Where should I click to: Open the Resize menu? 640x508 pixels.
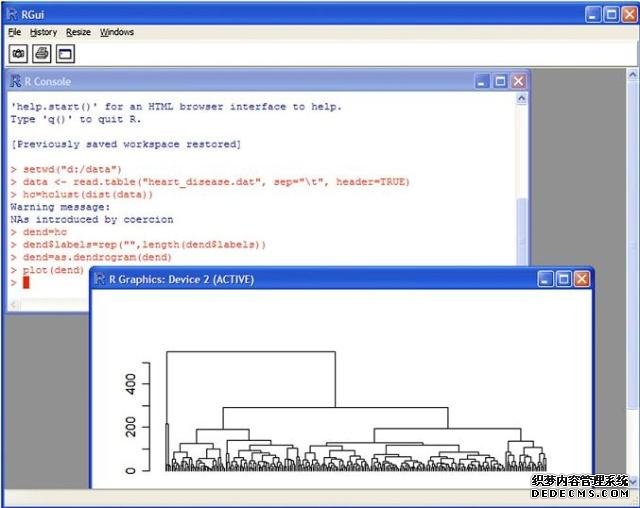pos(78,32)
